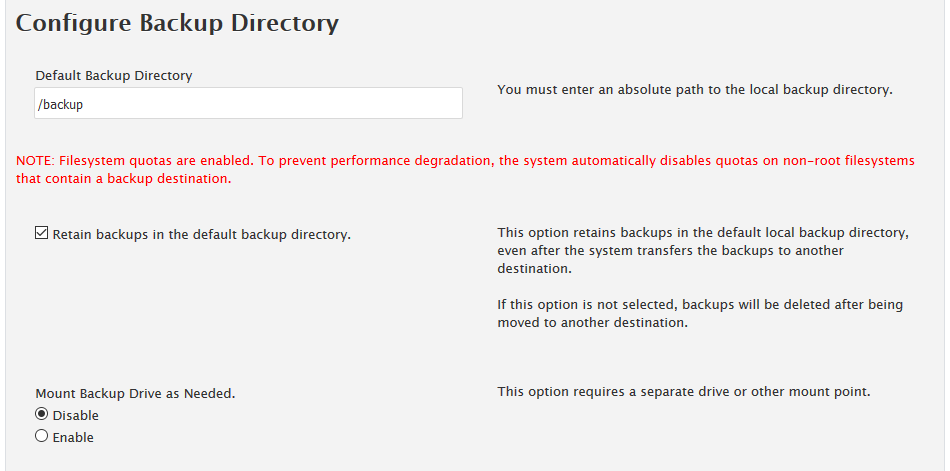Click 'NOTE:' at the start of the red warning
The width and height of the screenshot is (950, 471).
click(35, 161)
